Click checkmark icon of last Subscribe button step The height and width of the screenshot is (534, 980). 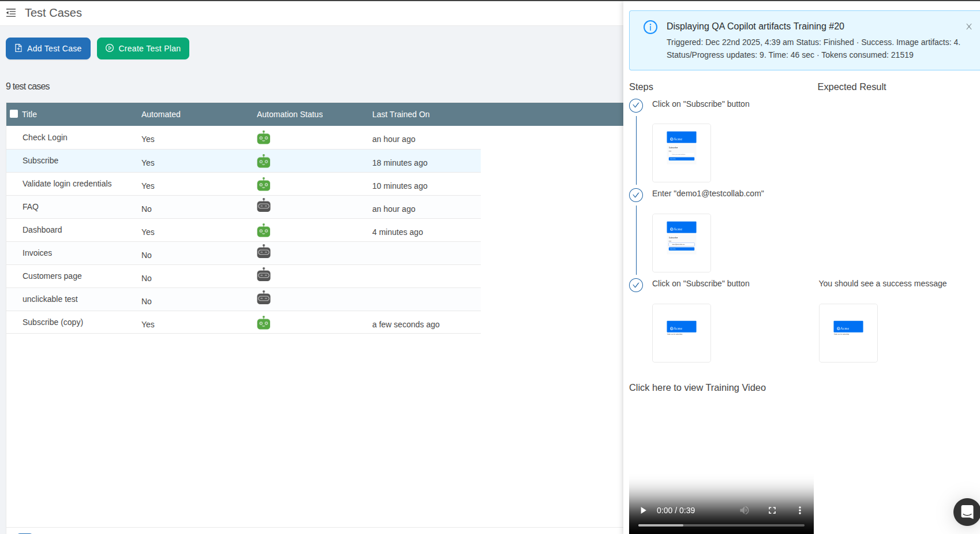[636, 285]
